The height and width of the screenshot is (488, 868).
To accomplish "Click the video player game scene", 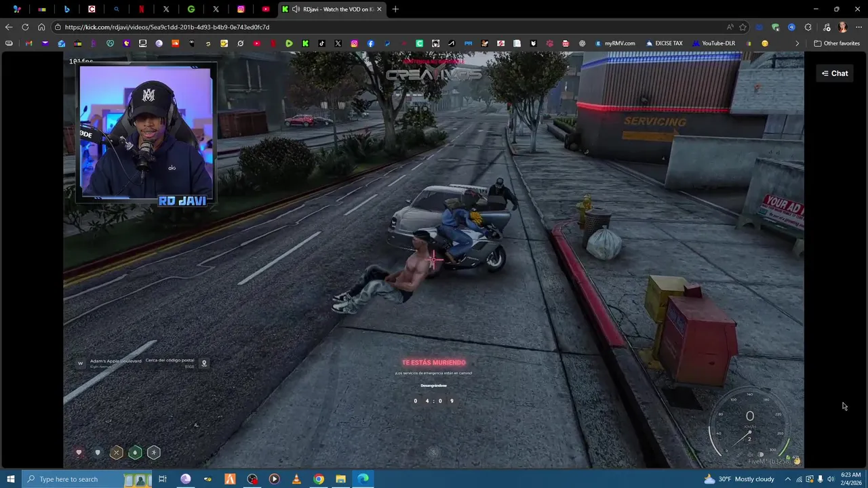I will 434,260.
